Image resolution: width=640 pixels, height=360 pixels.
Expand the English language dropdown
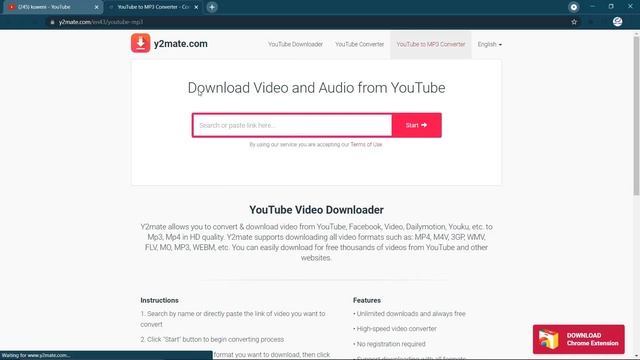489,44
